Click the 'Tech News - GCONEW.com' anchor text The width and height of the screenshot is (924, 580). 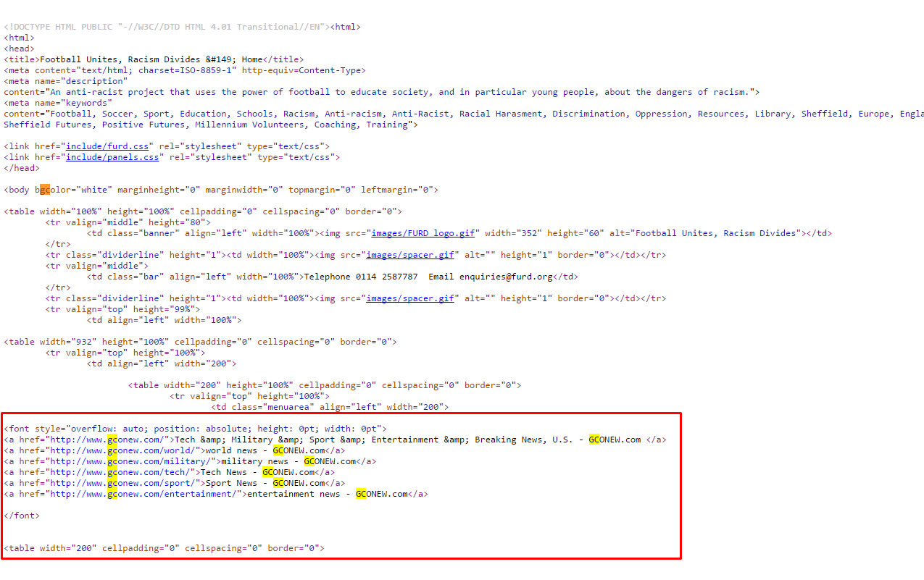click(x=258, y=472)
